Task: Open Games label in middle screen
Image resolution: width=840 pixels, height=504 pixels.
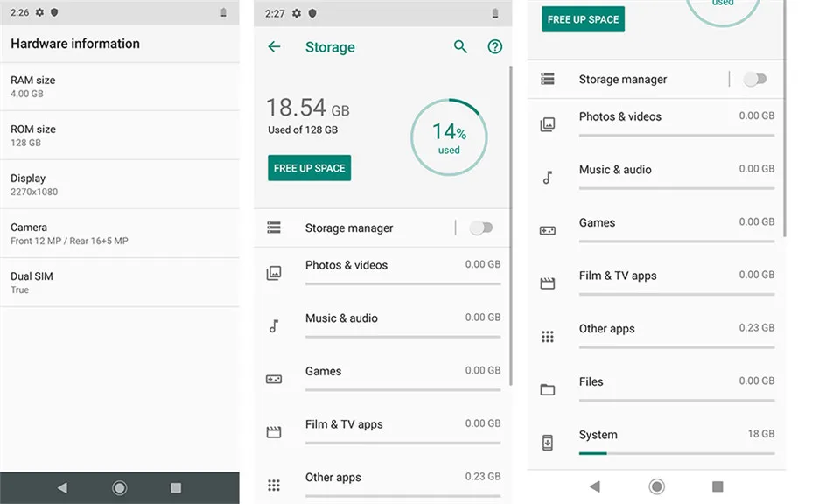Action: click(x=323, y=371)
